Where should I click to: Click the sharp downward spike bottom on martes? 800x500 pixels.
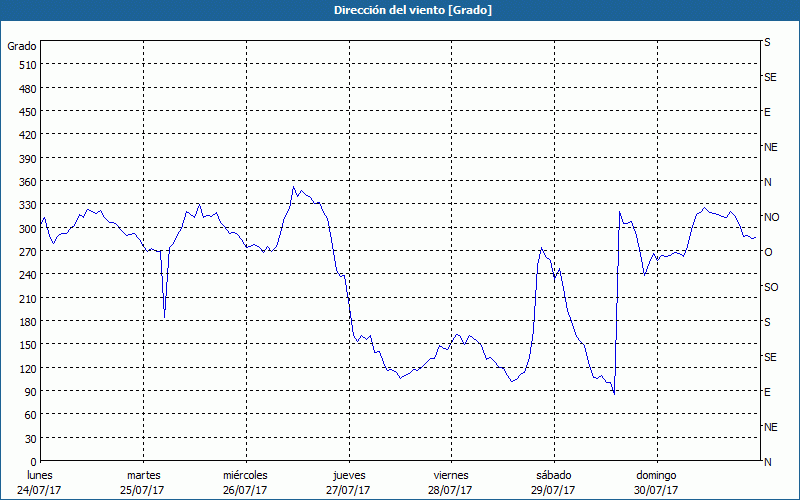(164, 318)
